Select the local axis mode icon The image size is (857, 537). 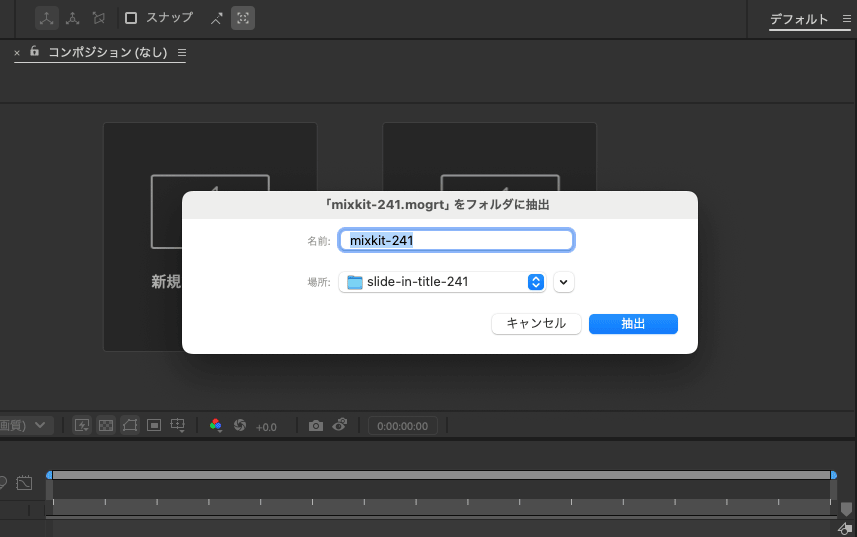[x=47, y=18]
